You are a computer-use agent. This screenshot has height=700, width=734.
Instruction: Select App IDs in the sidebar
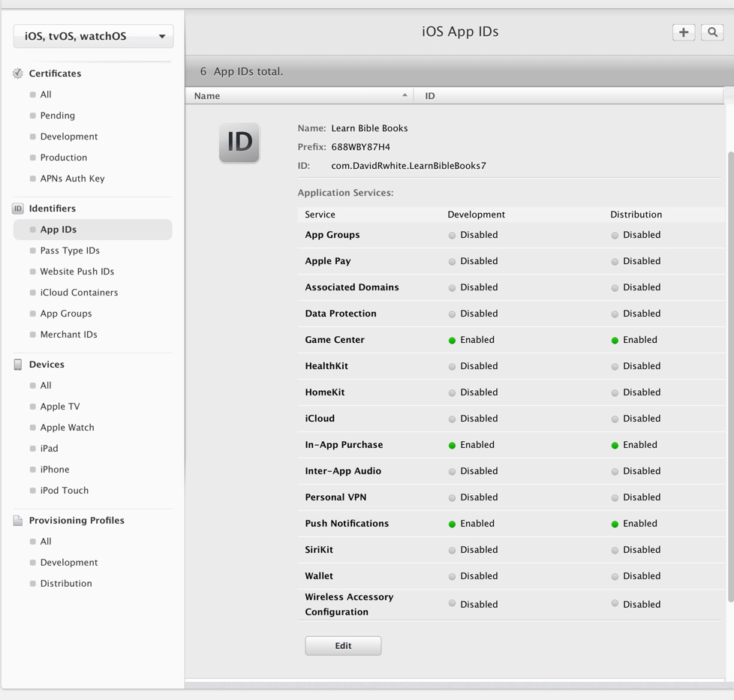point(59,230)
